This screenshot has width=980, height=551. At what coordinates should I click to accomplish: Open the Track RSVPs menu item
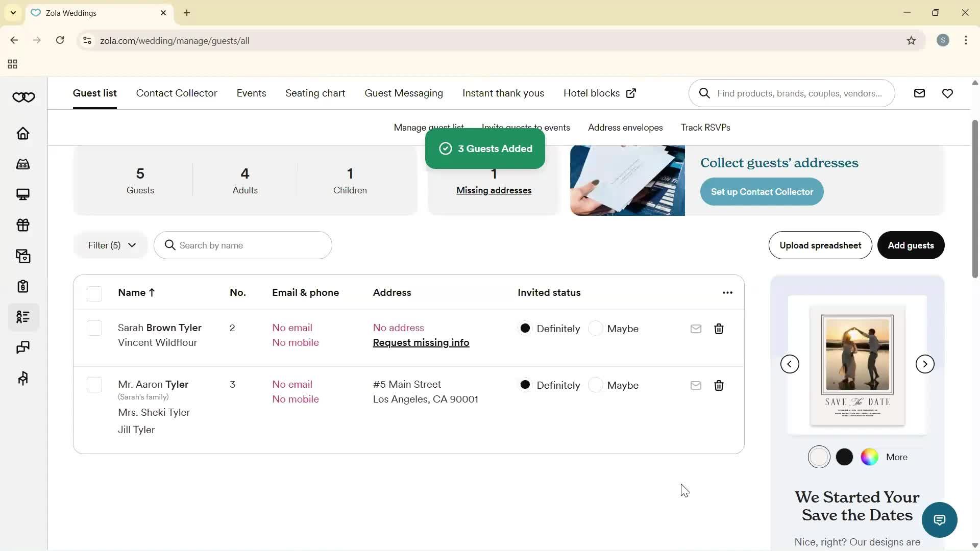coord(705,128)
